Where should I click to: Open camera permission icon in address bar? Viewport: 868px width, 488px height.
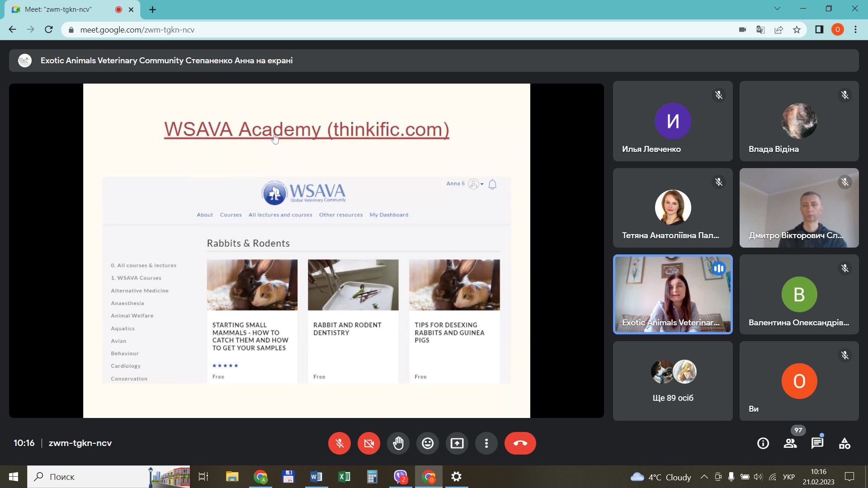(742, 30)
